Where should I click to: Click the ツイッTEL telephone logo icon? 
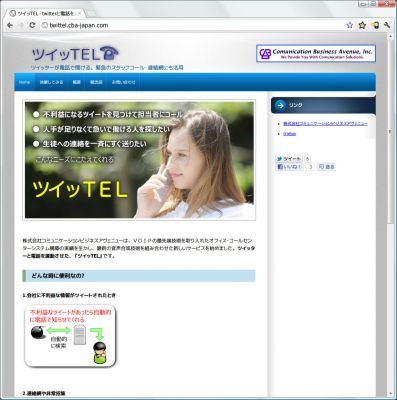(109, 54)
